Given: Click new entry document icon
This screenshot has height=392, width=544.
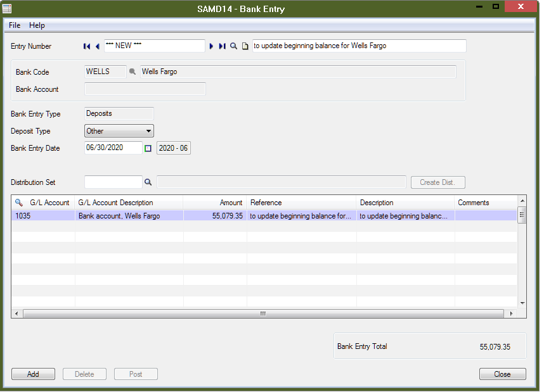Looking at the screenshot, I should pyautogui.click(x=245, y=46).
